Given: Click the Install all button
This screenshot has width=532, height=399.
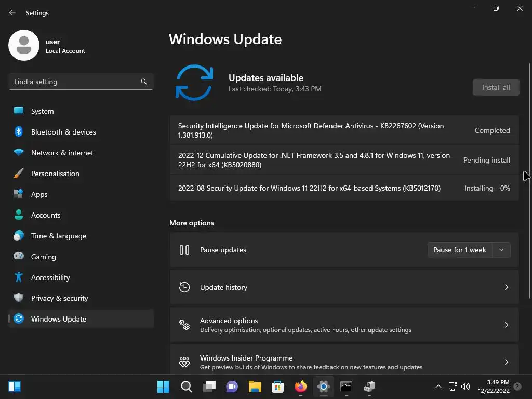Looking at the screenshot, I should point(496,87).
